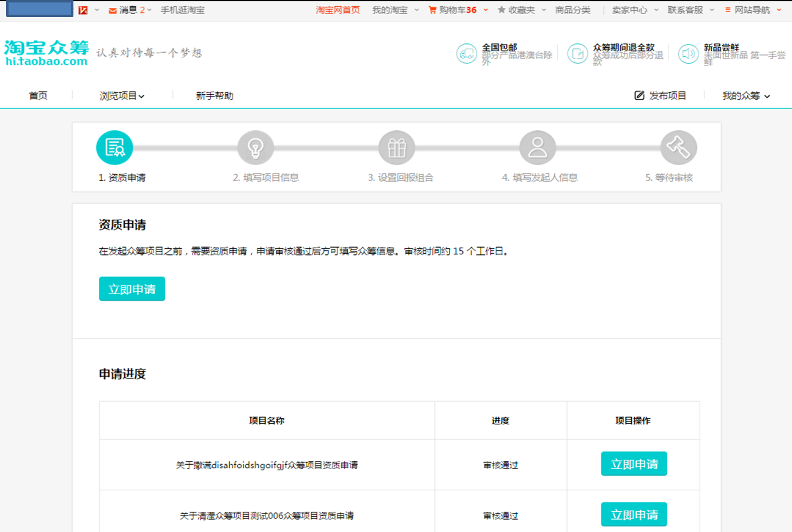This screenshot has height=532, width=792.
Task: Select step label 5. 等待审核
Action: click(x=669, y=178)
